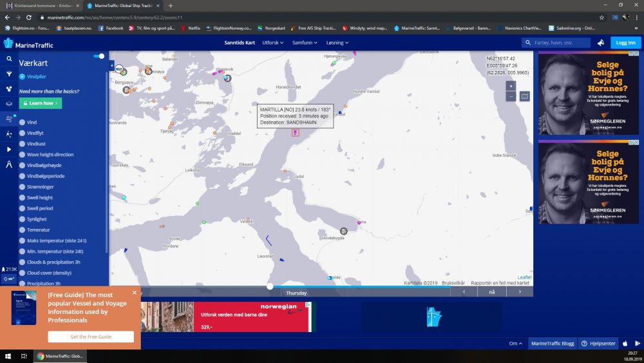Click the Apple app store icon in footer

coord(625,343)
